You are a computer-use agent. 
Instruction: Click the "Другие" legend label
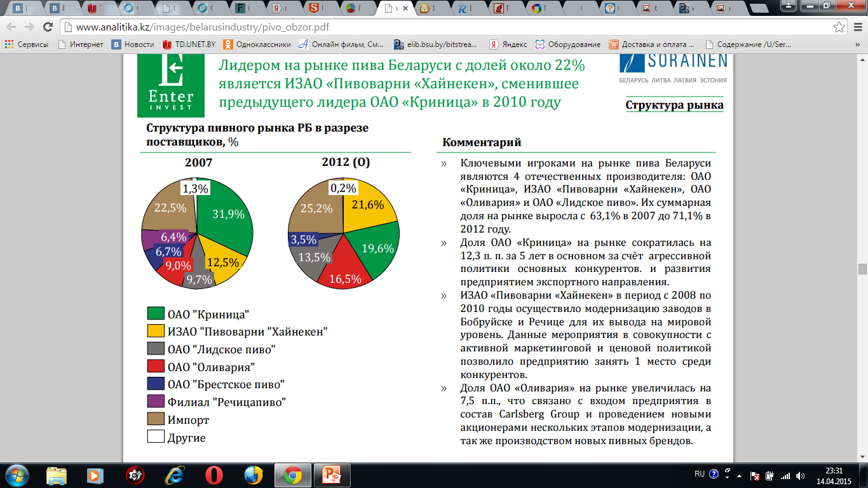click(x=187, y=438)
